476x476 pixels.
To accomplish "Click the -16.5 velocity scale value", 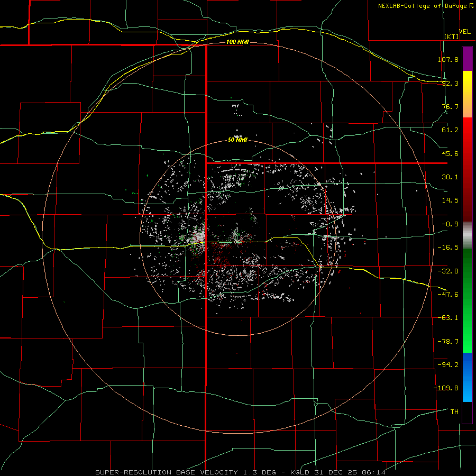I will pyautogui.click(x=448, y=248).
